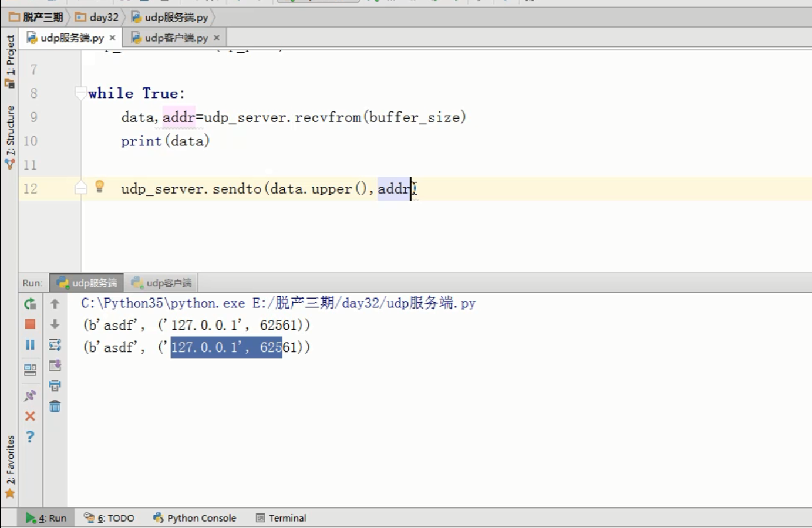Screen dimensions: 812x528
Task: Toggle the 4: Run tool window button
Action: (46, 518)
